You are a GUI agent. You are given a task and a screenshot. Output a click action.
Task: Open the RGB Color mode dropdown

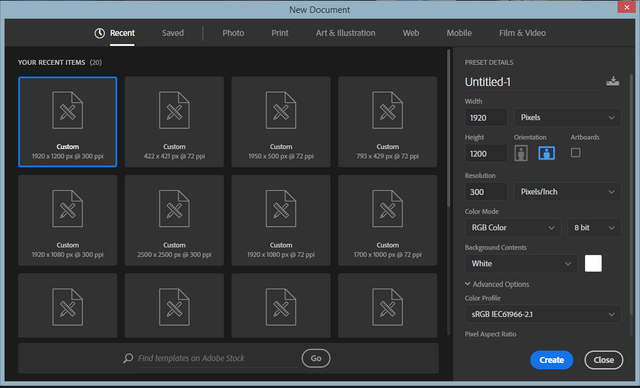point(513,228)
